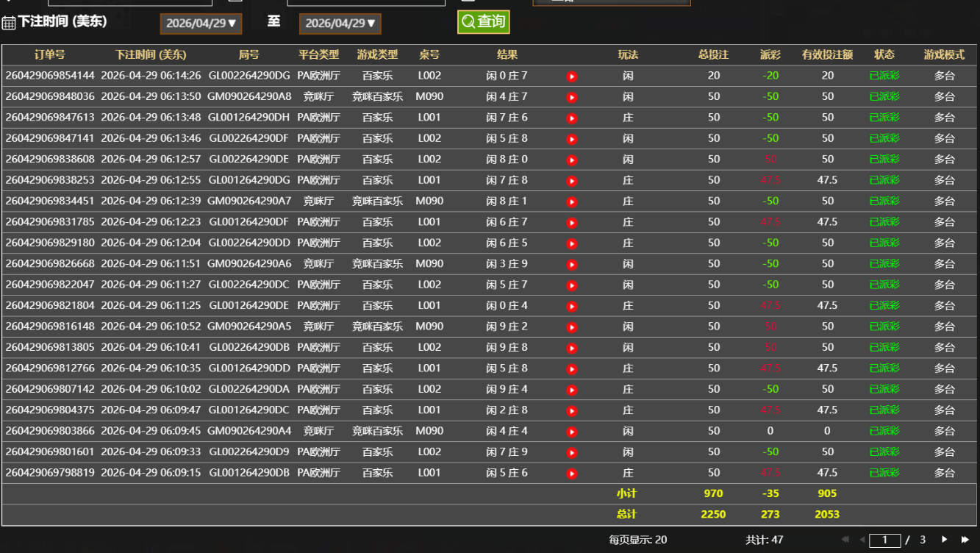
Task: Select round number GM090264290A4
Action: 249,431
